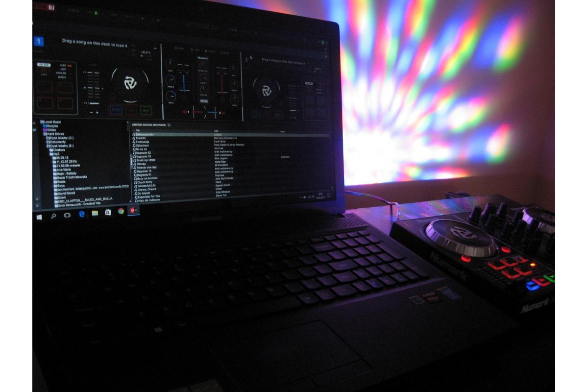Sort the track list by the Artist column
Image resolution: width=588 pixels, height=392 pixels.
pyautogui.click(x=216, y=131)
